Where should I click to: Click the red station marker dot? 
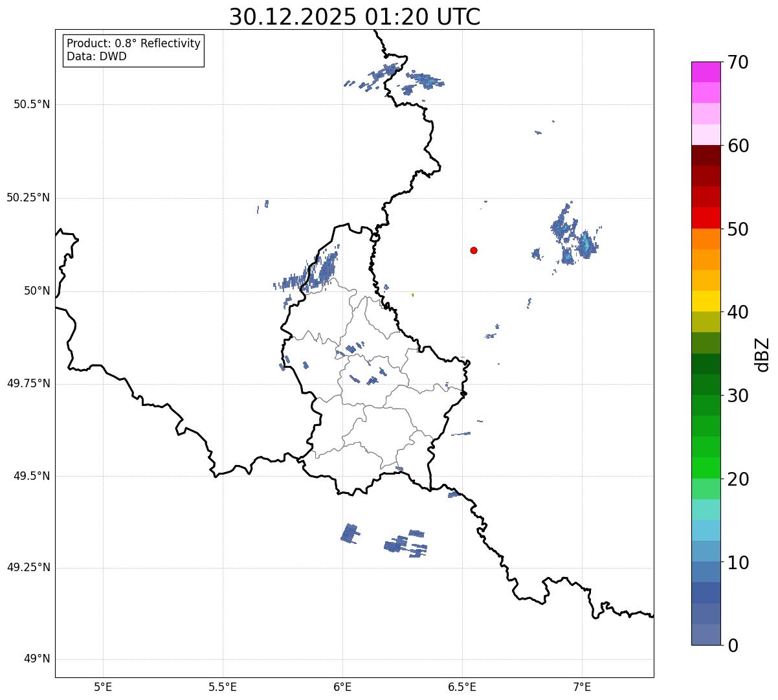[x=474, y=250]
